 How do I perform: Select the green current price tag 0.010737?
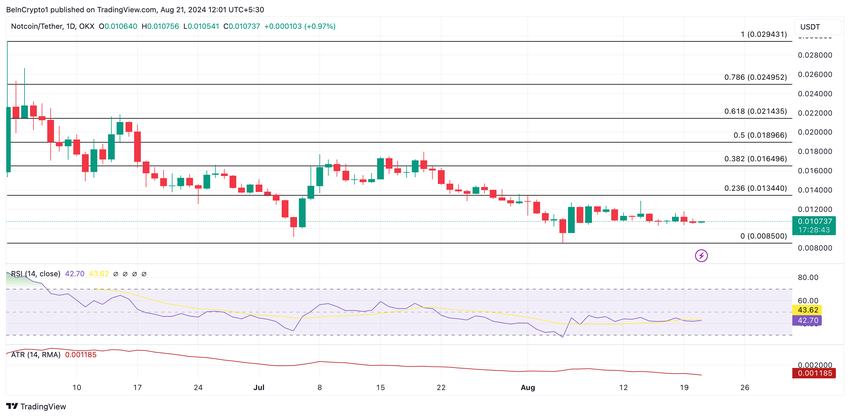814,226
